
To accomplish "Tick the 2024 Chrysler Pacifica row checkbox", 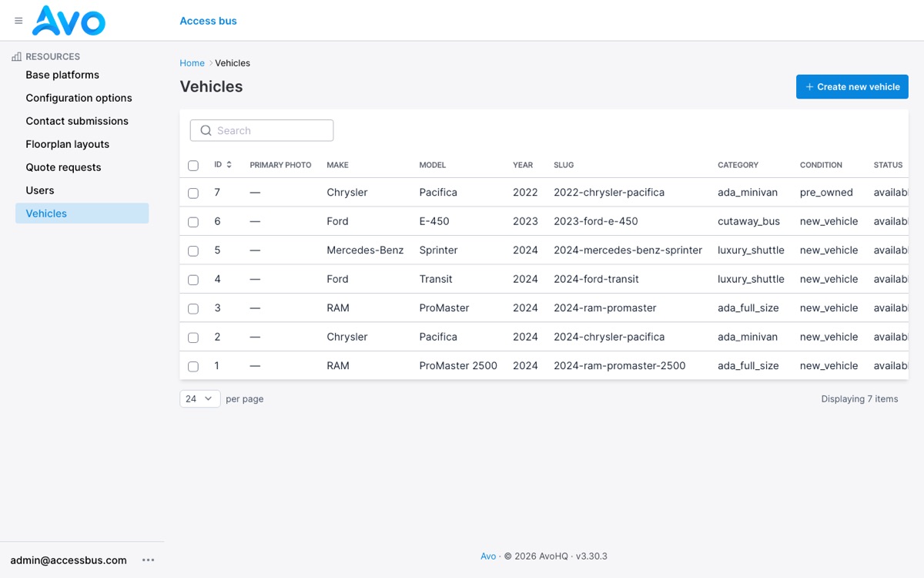I will (x=193, y=338).
